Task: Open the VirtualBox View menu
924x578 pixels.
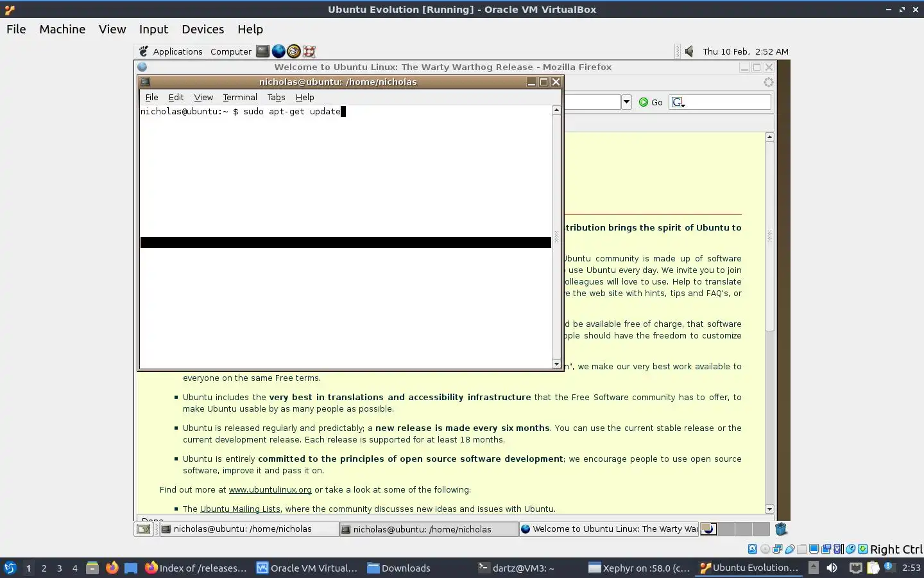Action: pos(112,29)
